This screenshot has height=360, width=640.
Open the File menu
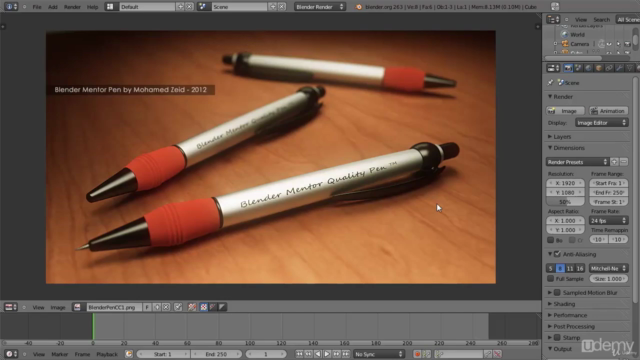point(37,7)
